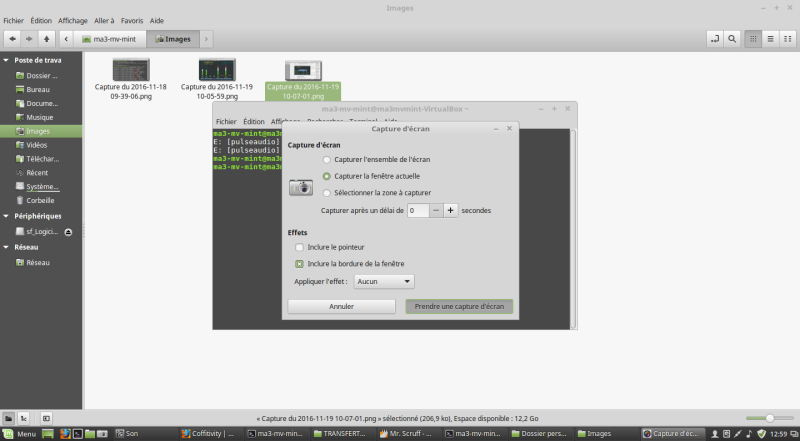Image resolution: width=800 pixels, height=441 pixels.
Task: Collapse the Réseau section
Action: (6, 247)
